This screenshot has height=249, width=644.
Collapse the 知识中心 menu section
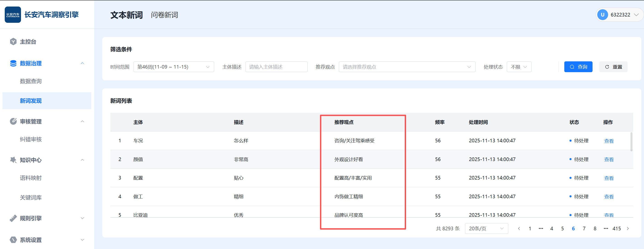[x=82, y=160]
